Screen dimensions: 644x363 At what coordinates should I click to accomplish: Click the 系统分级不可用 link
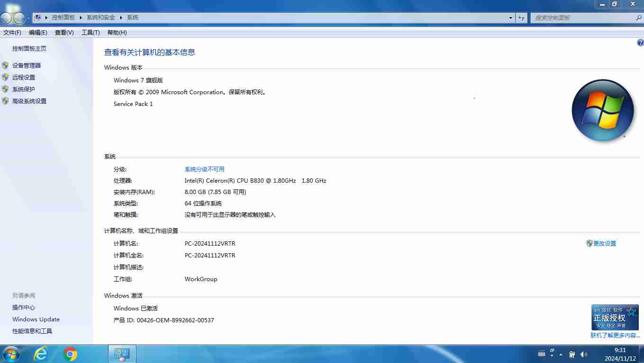205,169
